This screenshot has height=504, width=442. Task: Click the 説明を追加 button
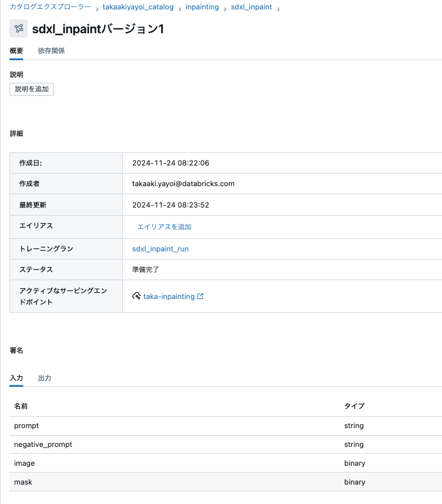coord(31,89)
